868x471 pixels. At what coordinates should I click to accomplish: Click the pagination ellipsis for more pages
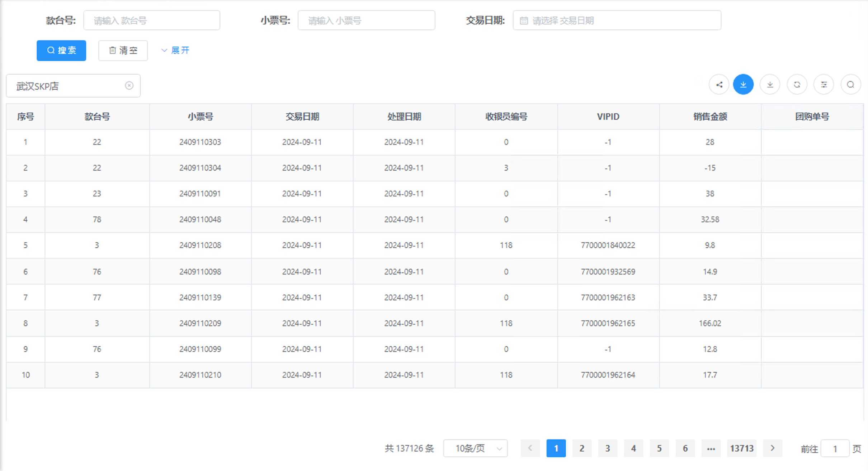coord(711,448)
